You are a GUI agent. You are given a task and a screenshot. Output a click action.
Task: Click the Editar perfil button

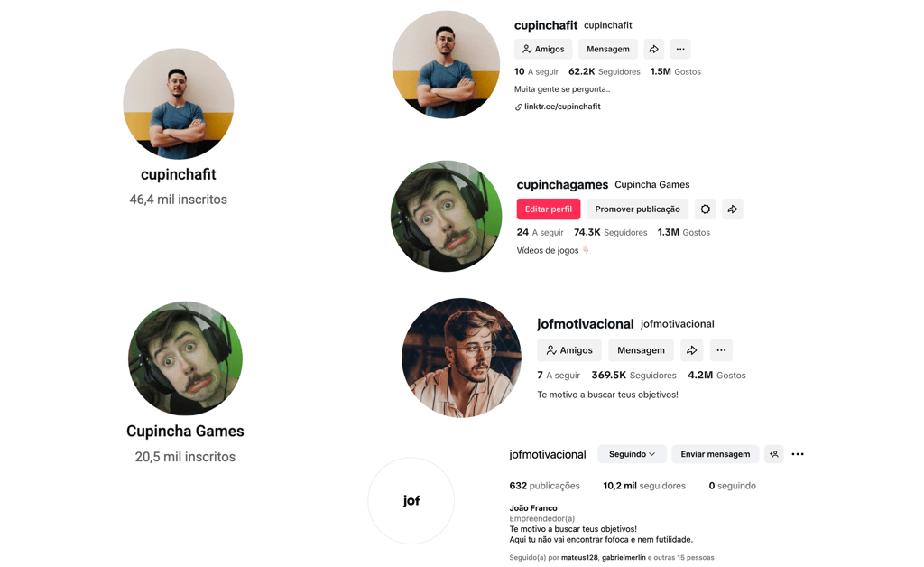click(549, 209)
